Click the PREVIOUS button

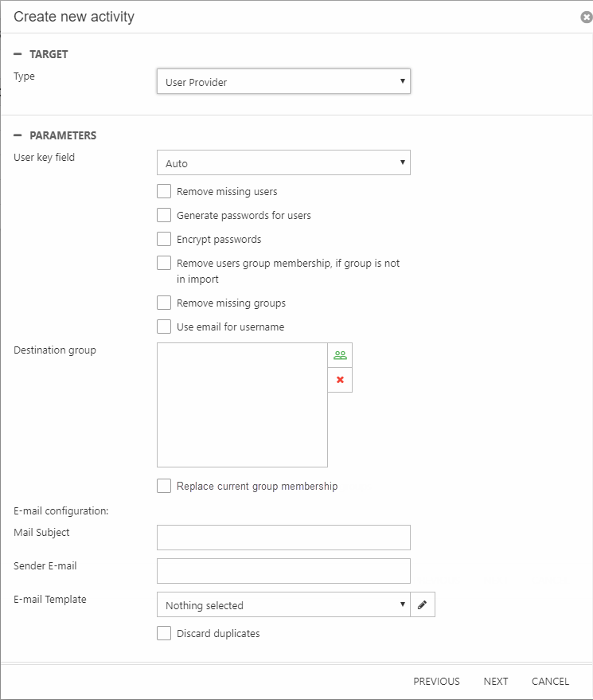[x=436, y=681]
